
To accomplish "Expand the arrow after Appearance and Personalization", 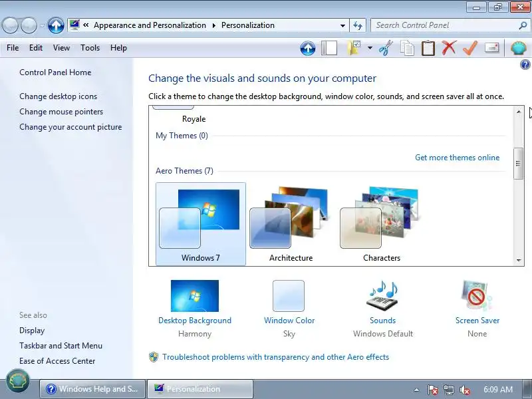I will (x=214, y=25).
